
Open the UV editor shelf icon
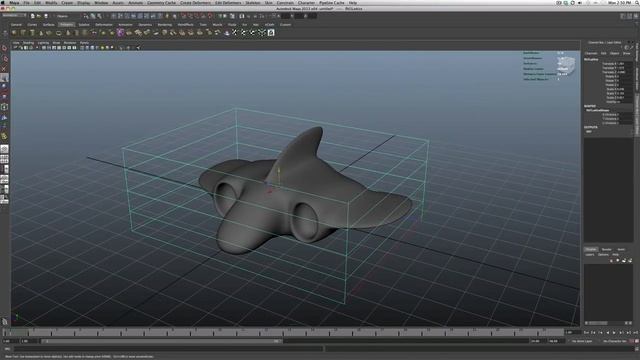[271, 33]
